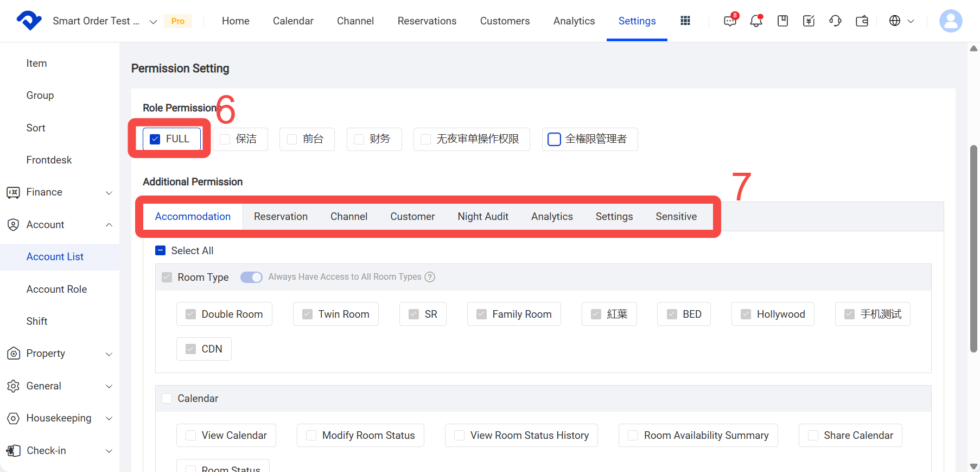Viewport: 980px width, 472px height.
Task: Switch to the Reservation permission tab
Action: (281, 217)
